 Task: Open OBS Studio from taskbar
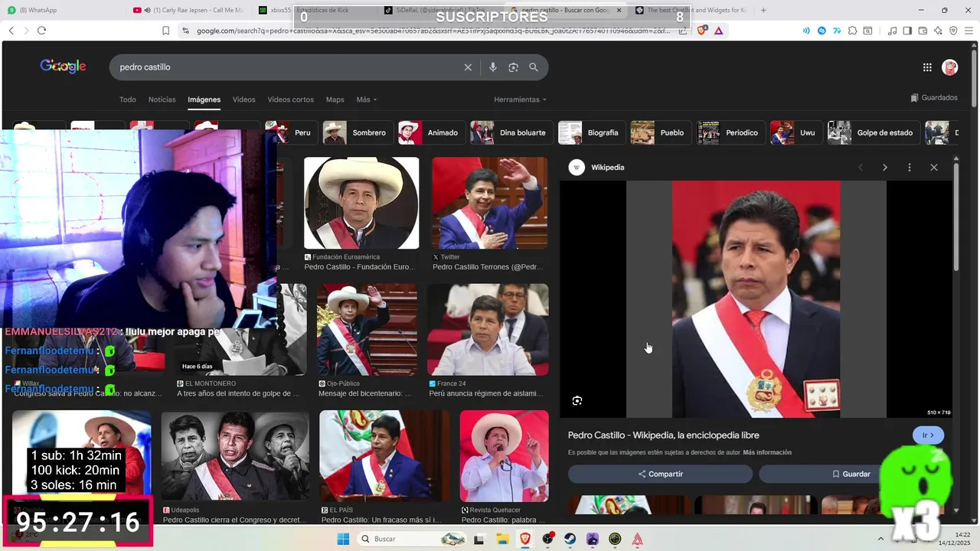547,539
